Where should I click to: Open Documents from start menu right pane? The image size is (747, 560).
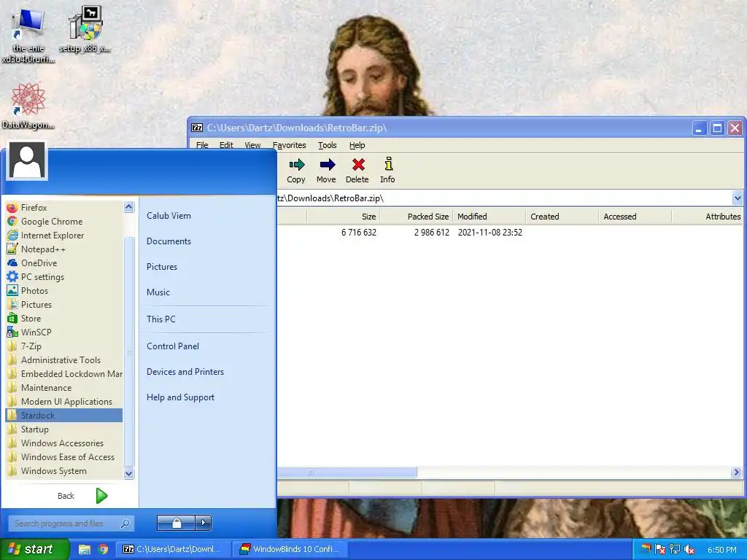(x=169, y=241)
